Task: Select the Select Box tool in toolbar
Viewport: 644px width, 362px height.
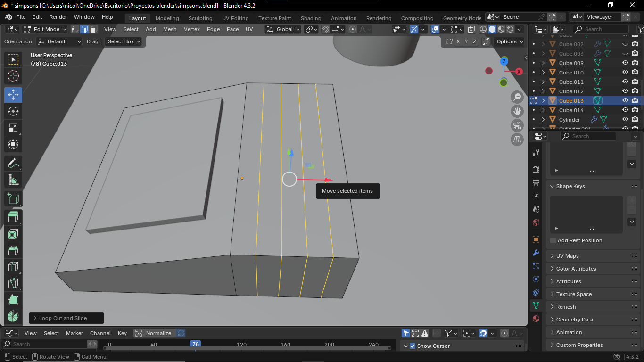Action: pyautogui.click(x=13, y=59)
